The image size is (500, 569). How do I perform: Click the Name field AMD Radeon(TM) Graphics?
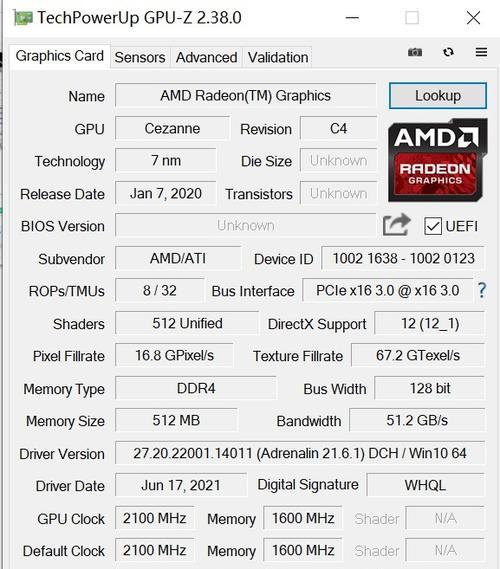(x=246, y=96)
